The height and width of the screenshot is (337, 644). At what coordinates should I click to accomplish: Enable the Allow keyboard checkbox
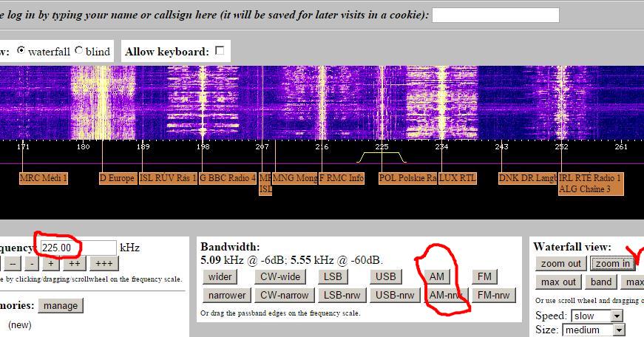tap(220, 50)
